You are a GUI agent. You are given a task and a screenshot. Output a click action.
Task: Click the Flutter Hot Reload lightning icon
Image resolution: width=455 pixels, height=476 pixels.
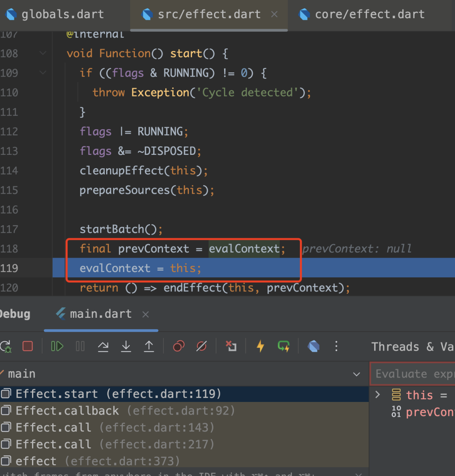coord(260,346)
